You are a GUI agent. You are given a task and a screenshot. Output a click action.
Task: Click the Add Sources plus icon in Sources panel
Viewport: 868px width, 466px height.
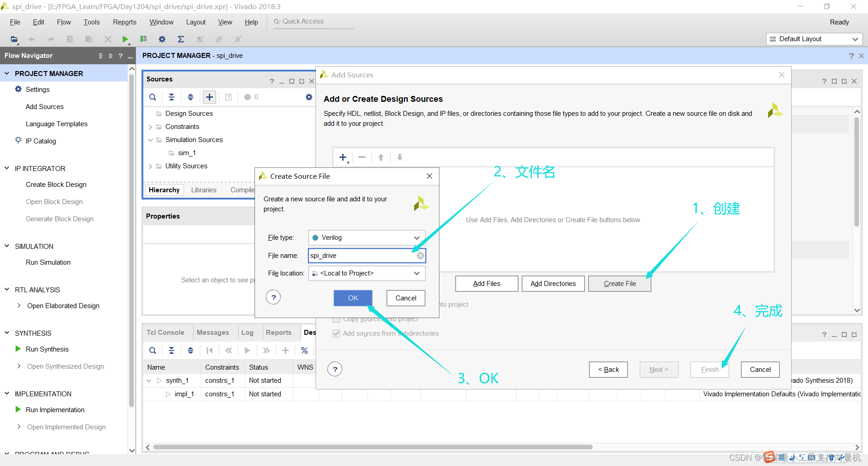click(209, 97)
